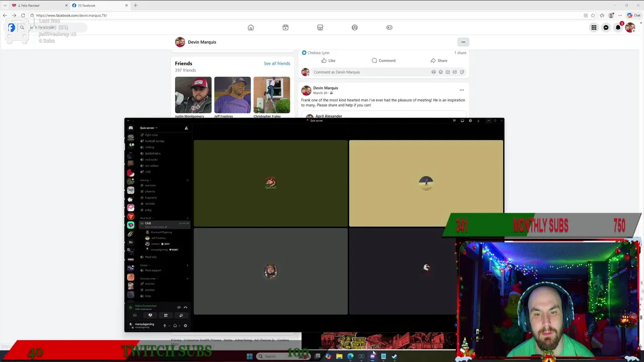Open a new browser tab
The height and width of the screenshot is (362, 644).
(135, 6)
